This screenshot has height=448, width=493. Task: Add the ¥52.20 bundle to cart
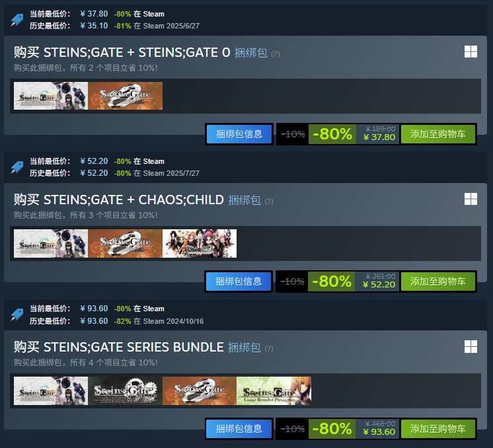pos(438,281)
